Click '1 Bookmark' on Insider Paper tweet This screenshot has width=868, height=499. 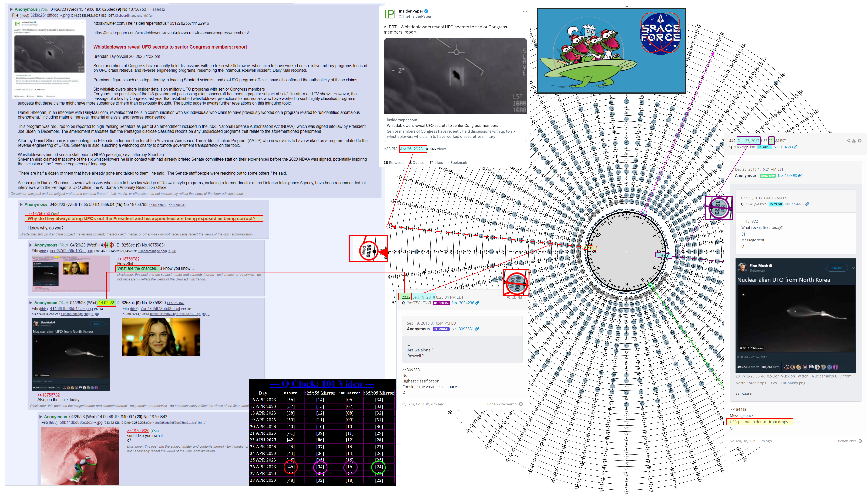(457, 163)
